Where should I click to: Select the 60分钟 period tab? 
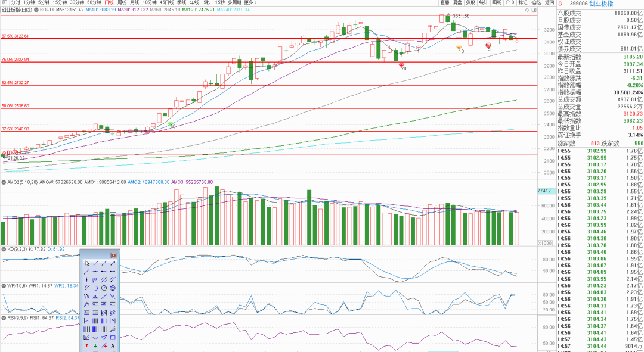tap(94, 2)
